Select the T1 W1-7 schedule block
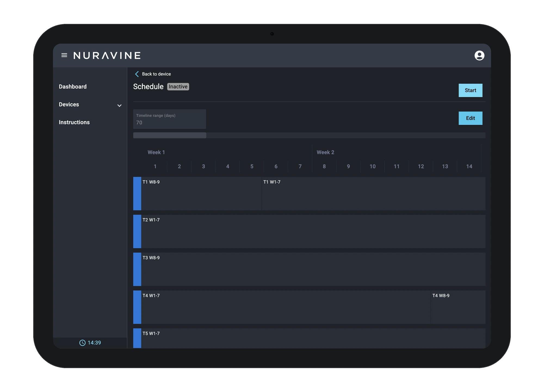The height and width of the screenshot is (392, 544). point(373,194)
